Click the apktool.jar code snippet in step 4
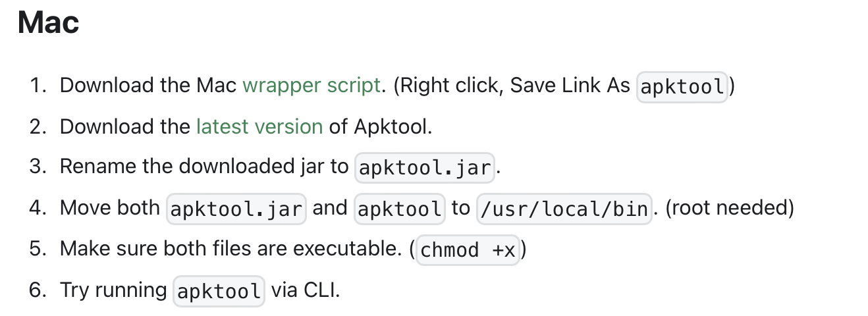 pyautogui.click(x=236, y=209)
